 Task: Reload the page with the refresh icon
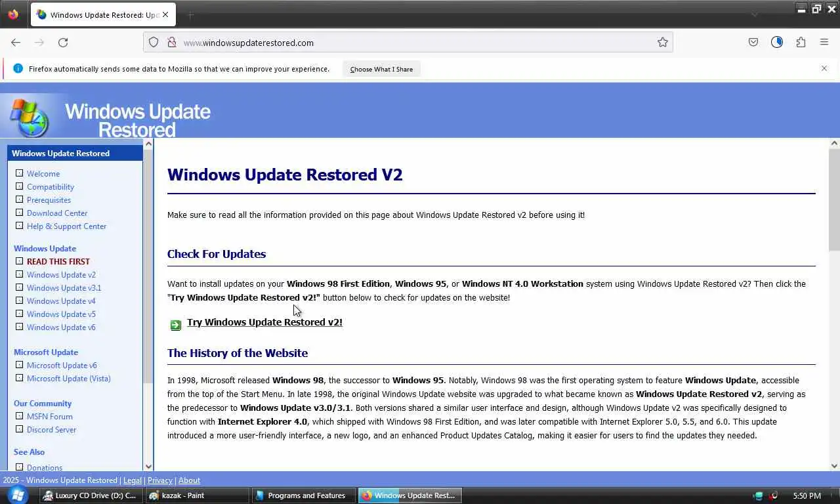coord(63,43)
